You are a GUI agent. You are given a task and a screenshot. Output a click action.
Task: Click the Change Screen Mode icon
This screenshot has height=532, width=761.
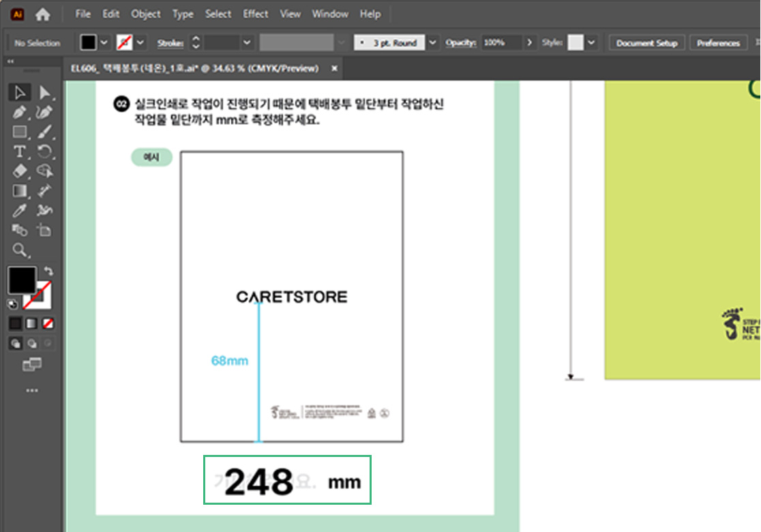(x=32, y=364)
